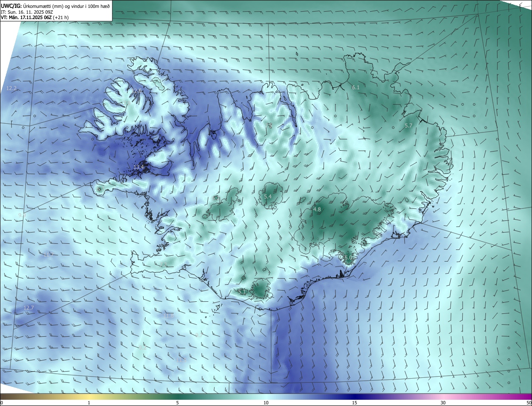The image size is (532, 406).
Task: Click the 9.9 value on the western grid line
Action: click(x=22, y=215)
